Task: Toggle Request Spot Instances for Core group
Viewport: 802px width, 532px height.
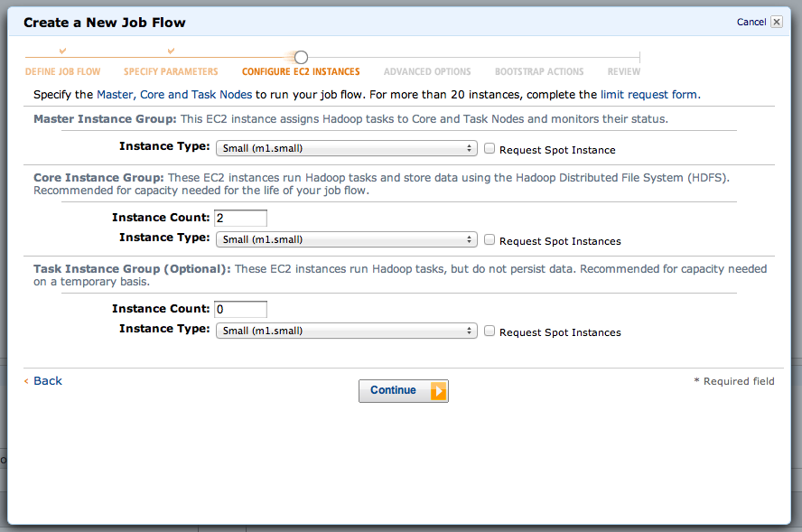Action: point(490,240)
